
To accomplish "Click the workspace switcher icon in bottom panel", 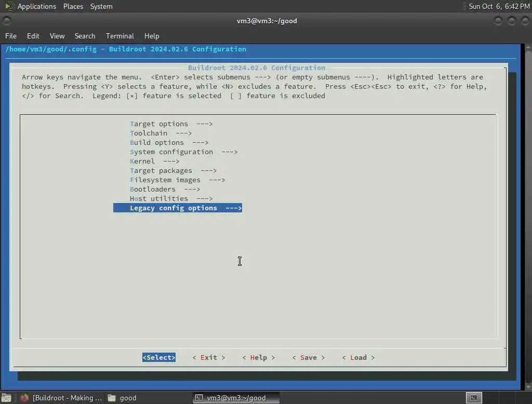I will coord(474,398).
